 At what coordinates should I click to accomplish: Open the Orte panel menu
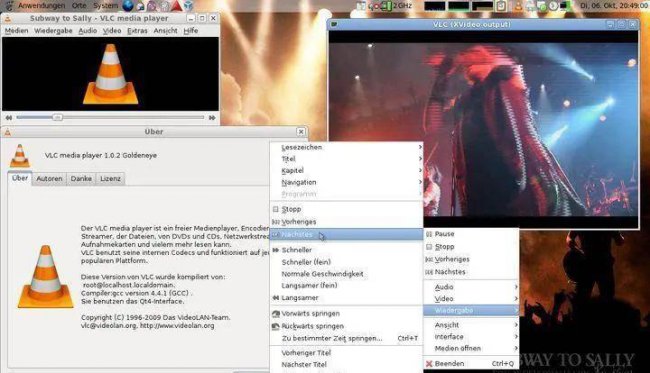79,6
